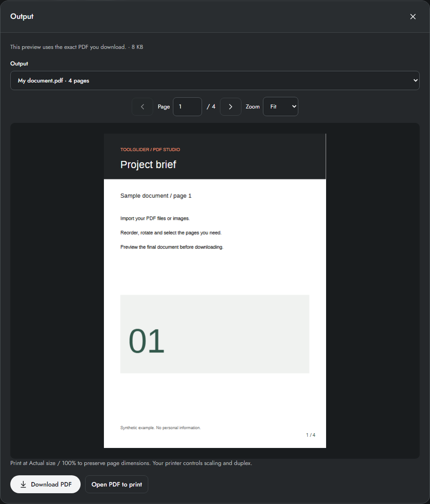The width and height of the screenshot is (430, 504).
Task: Click the '/ 4' total pages label
Action: click(x=211, y=106)
